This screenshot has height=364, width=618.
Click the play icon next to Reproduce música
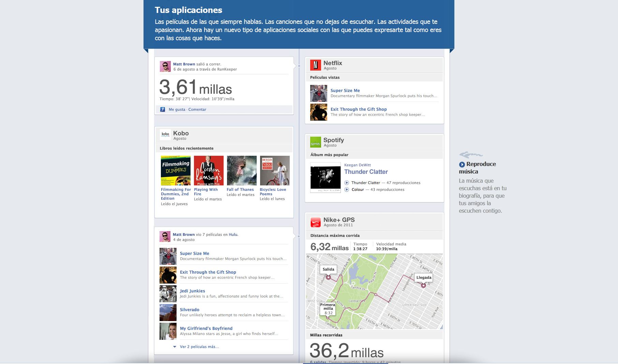coord(462,164)
